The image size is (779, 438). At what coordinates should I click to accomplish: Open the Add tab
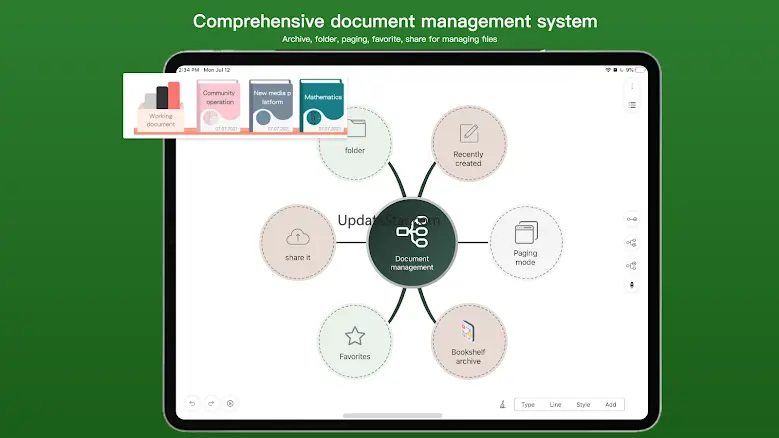coord(611,405)
